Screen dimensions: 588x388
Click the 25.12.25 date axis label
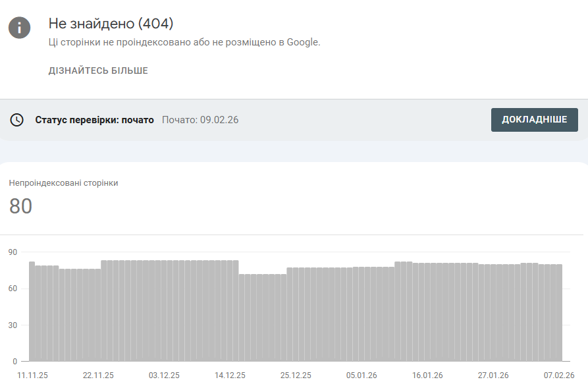(296, 375)
